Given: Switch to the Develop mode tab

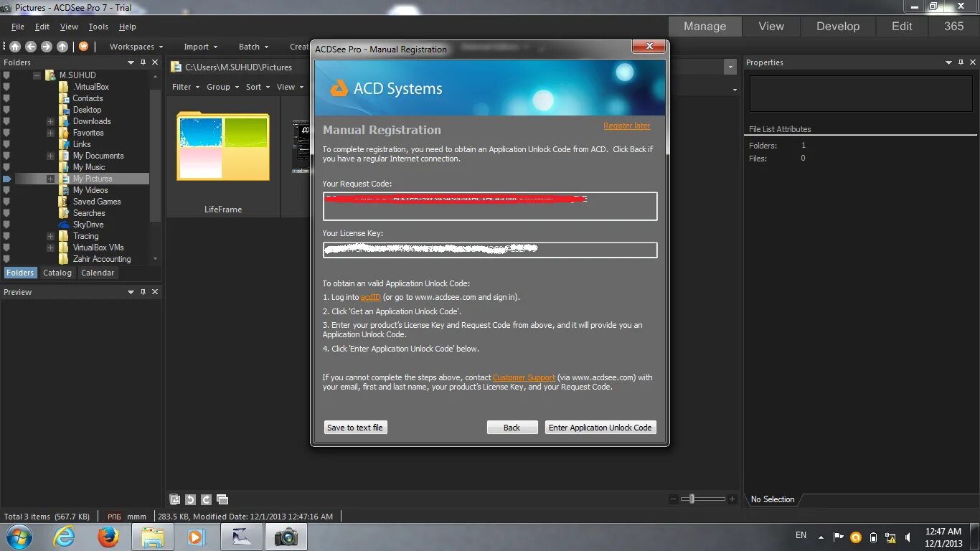Looking at the screenshot, I should point(838,27).
